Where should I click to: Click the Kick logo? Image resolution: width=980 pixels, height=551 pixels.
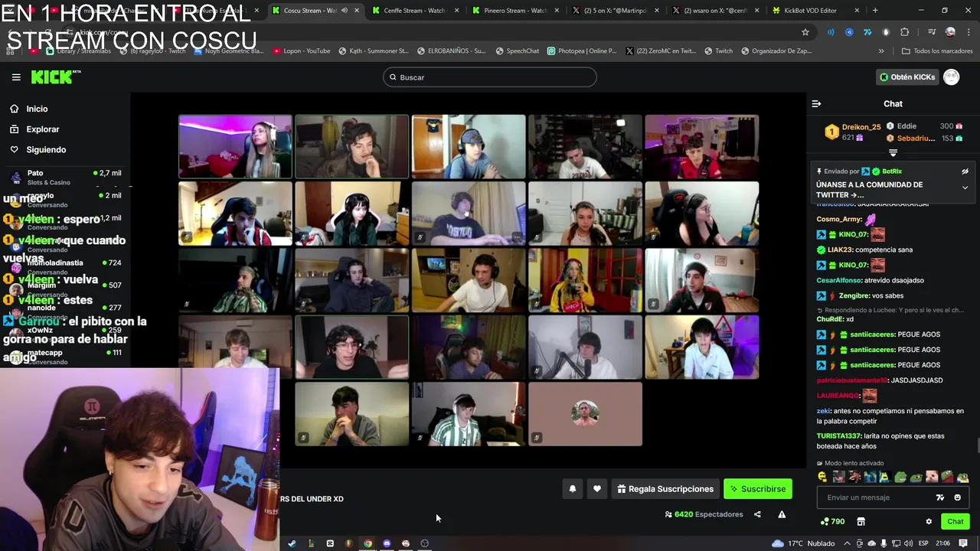[55, 77]
